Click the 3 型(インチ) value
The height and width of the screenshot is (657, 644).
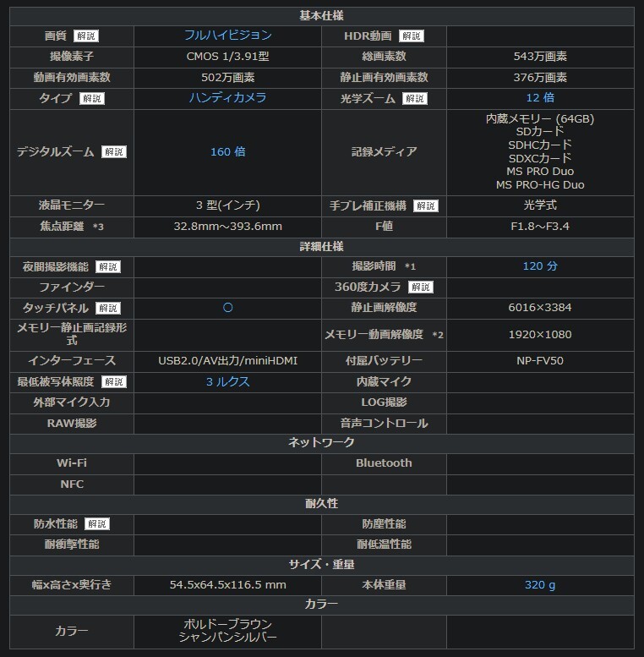[228, 205]
